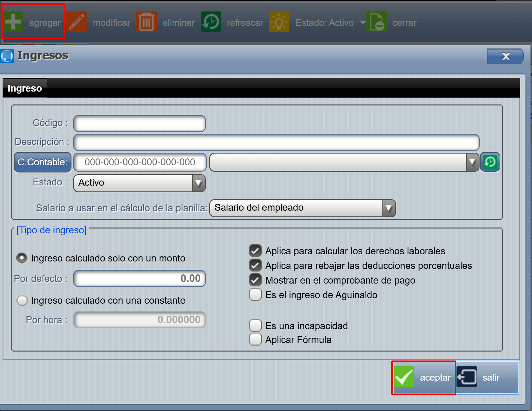This screenshot has width=532, height=411.
Task: Uncheck Aplica para calcular los derechos laborales
Action: click(255, 251)
